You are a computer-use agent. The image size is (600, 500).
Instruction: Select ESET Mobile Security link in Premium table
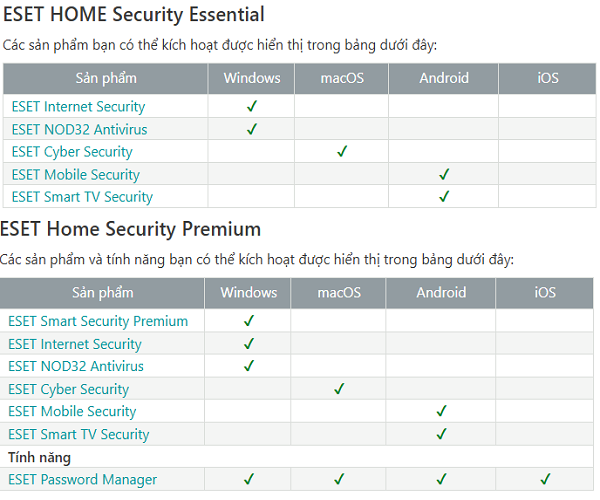coord(72,411)
